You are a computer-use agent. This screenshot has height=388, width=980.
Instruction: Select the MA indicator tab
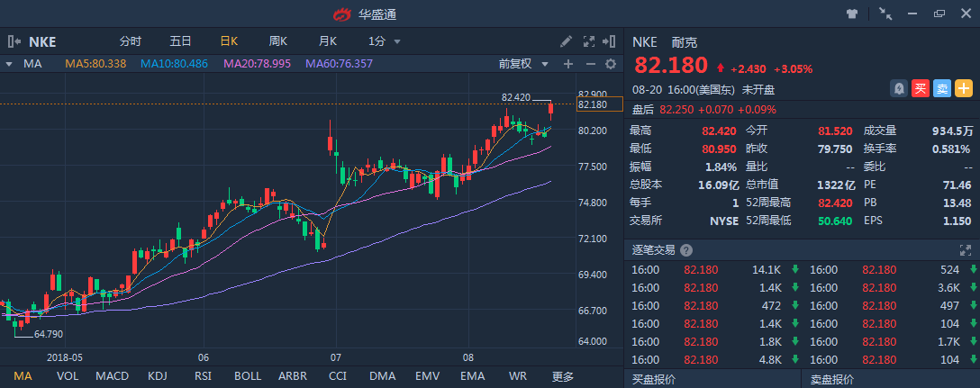point(23,376)
